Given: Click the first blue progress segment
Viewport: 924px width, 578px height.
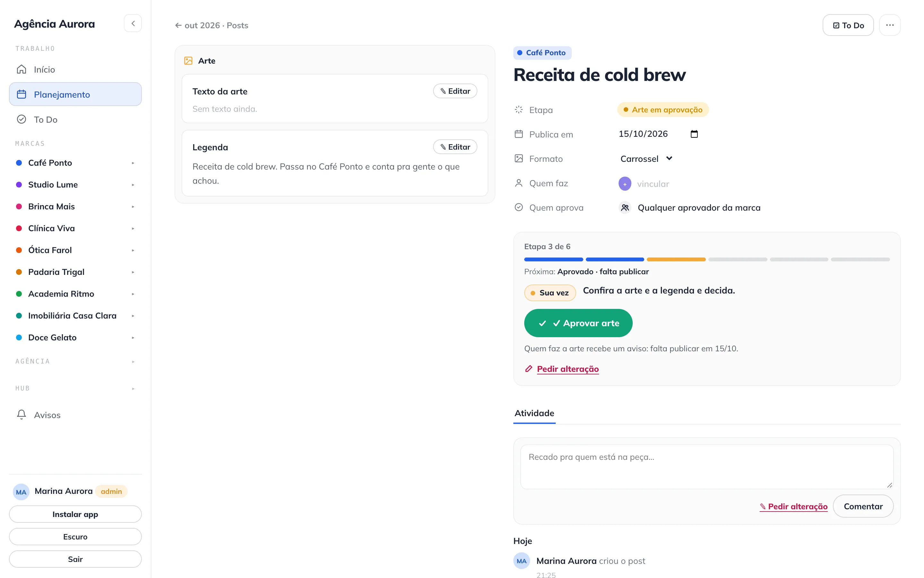Looking at the screenshot, I should click(x=553, y=259).
